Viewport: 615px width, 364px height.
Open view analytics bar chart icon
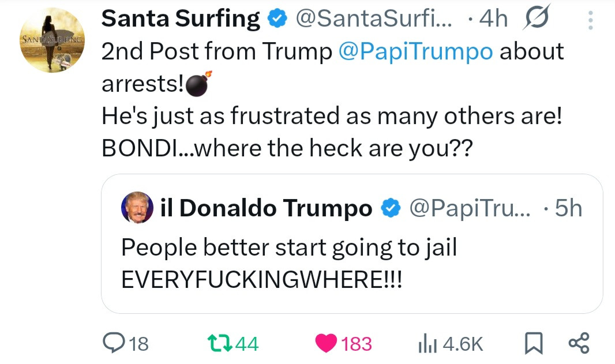426,344
